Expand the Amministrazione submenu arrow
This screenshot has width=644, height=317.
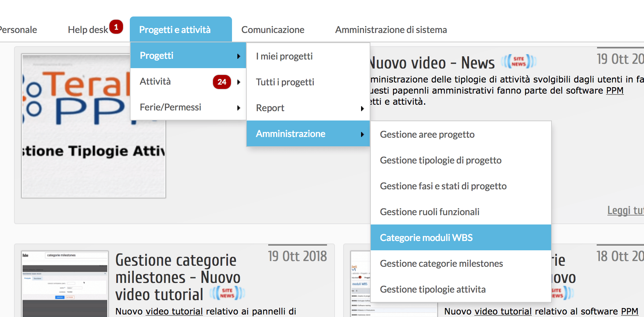click(x=363, y=134)
